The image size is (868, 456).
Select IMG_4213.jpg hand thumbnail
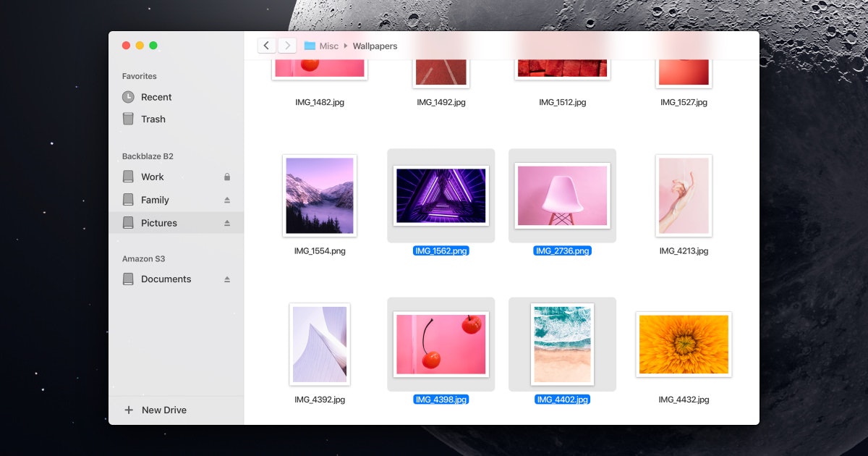684,195
